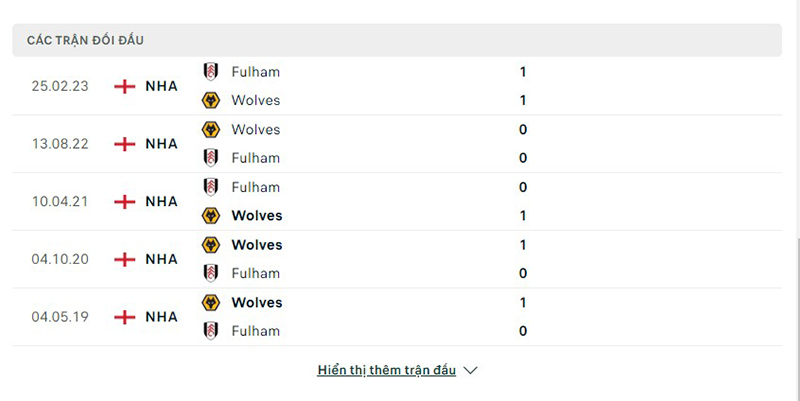Click the Fulham crest in the 13.08.22 match
This screenshot has height=401, width=800.
pyautogui.click(x=211, y=158)
